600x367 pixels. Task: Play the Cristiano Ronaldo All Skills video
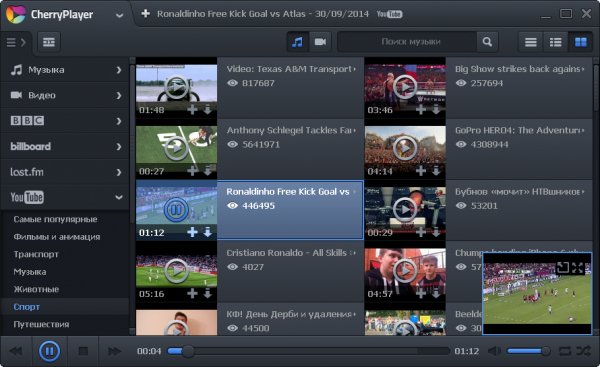click(x=176, y=271)
